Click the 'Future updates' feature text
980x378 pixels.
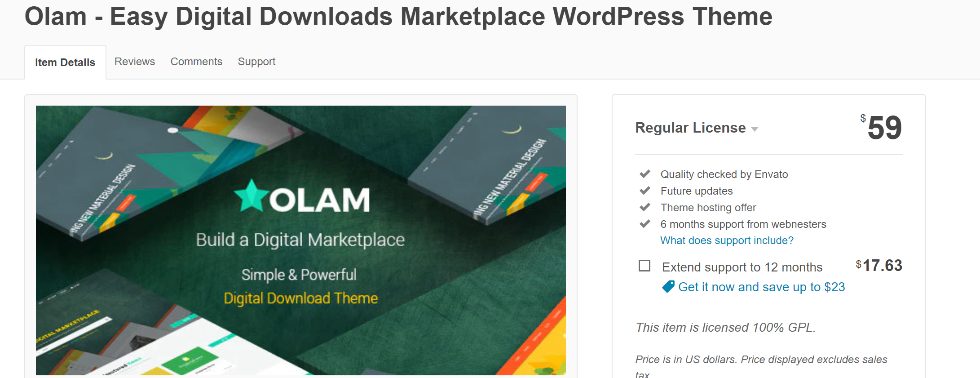coord(697,191)
